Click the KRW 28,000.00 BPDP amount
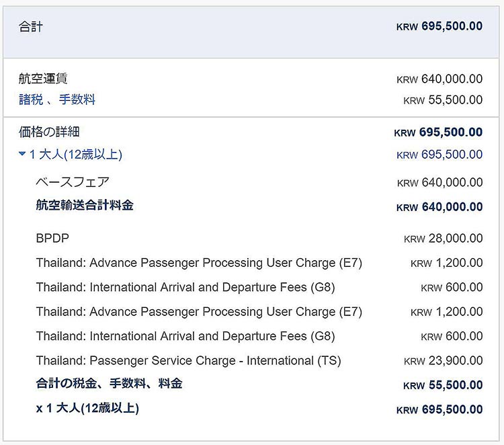The height and width of the screenshot is (445, 504). click(443, 239)
